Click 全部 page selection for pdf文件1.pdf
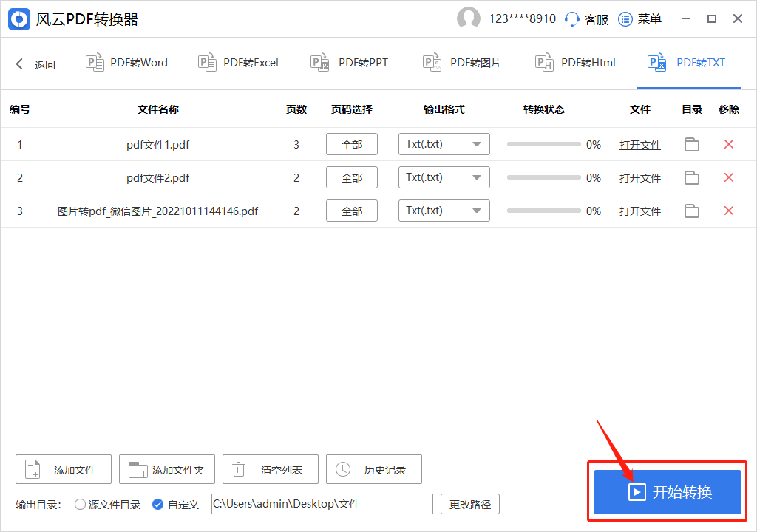This screenshot has width=757, height=532. tap(351, 144)
